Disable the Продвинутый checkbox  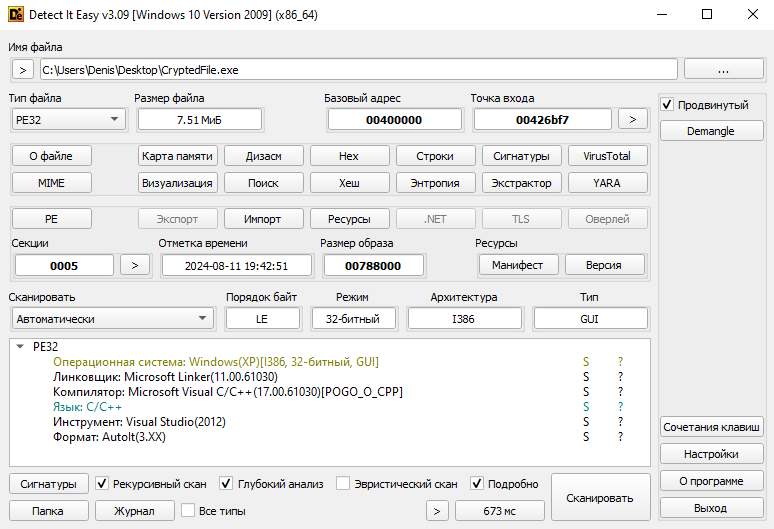tap(667, 105)
